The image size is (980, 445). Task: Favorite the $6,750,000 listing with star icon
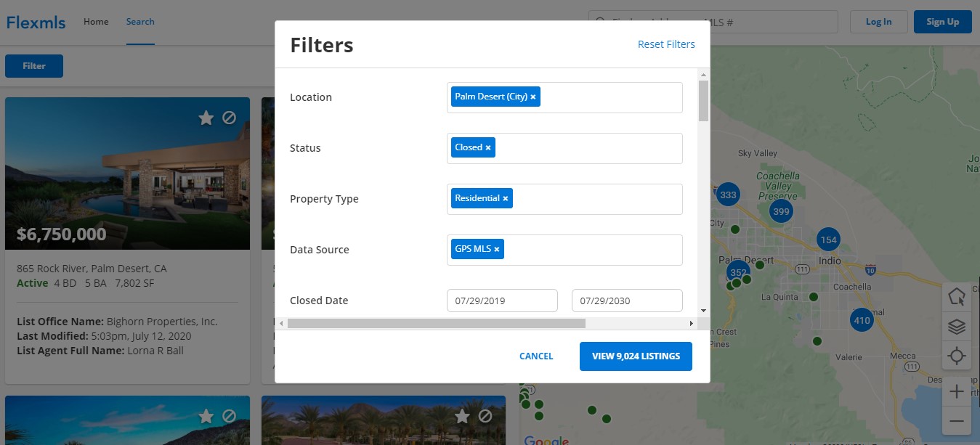pos(206,118)
